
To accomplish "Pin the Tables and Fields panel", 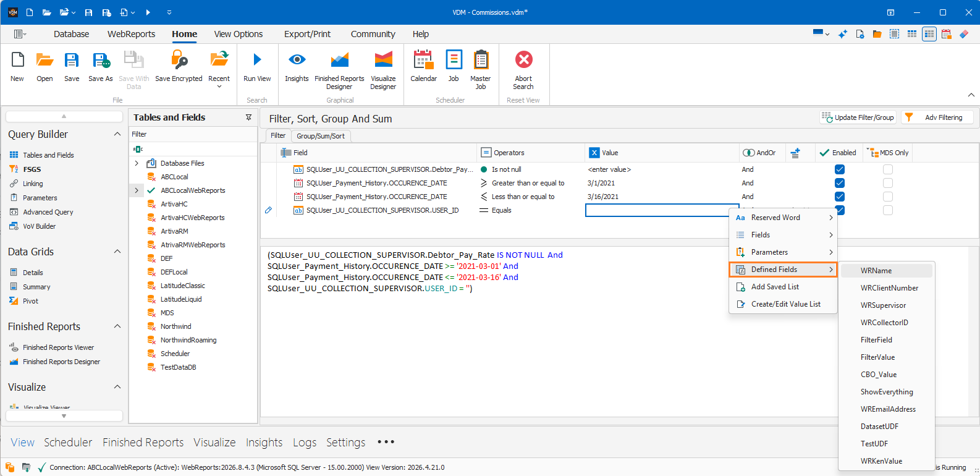I will 248,117.
